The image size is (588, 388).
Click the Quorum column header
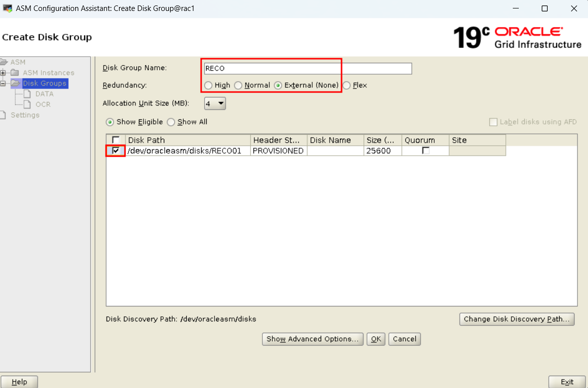(425, 140)
